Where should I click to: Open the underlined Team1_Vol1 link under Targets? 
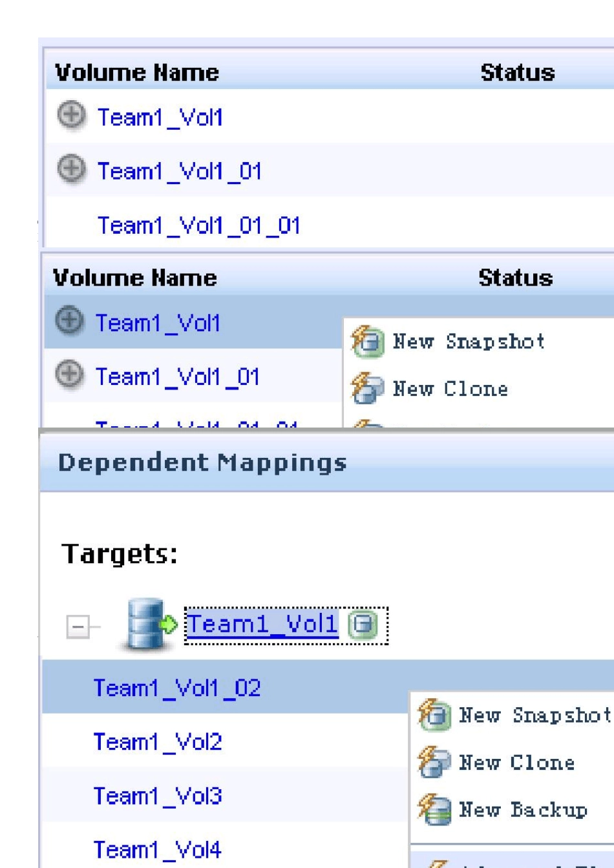coord(262,625)
